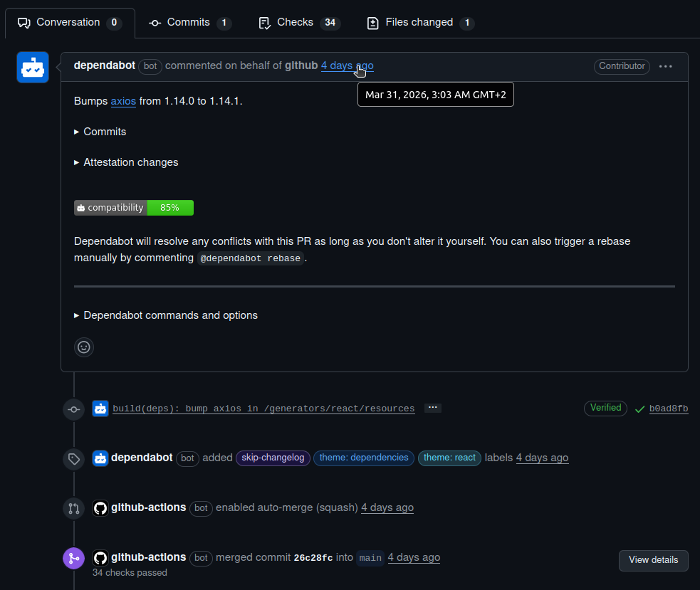Expand Dependabot commands and options
Viewport: 700px width, 590px height.
(x=166, y=315)
